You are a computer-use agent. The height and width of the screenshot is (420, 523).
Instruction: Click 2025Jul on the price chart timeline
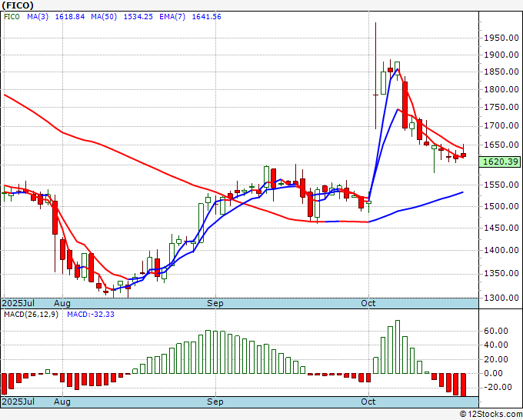pyautogui.click(x=18, y=303)
